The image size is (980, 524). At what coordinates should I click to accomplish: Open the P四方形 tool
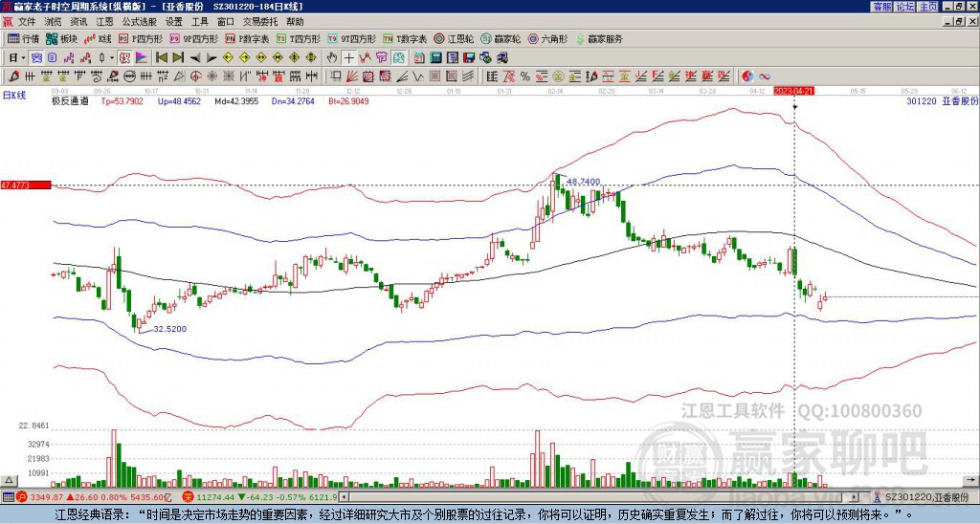141,38
